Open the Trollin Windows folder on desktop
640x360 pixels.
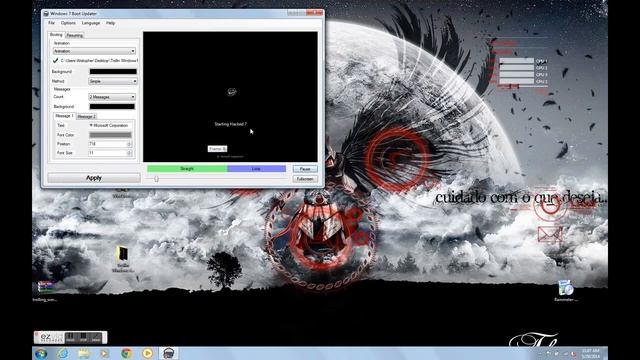[x=122, y=258]
